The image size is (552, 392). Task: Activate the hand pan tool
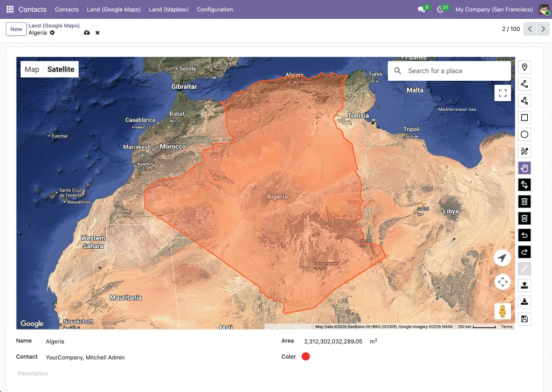[524, 168]
